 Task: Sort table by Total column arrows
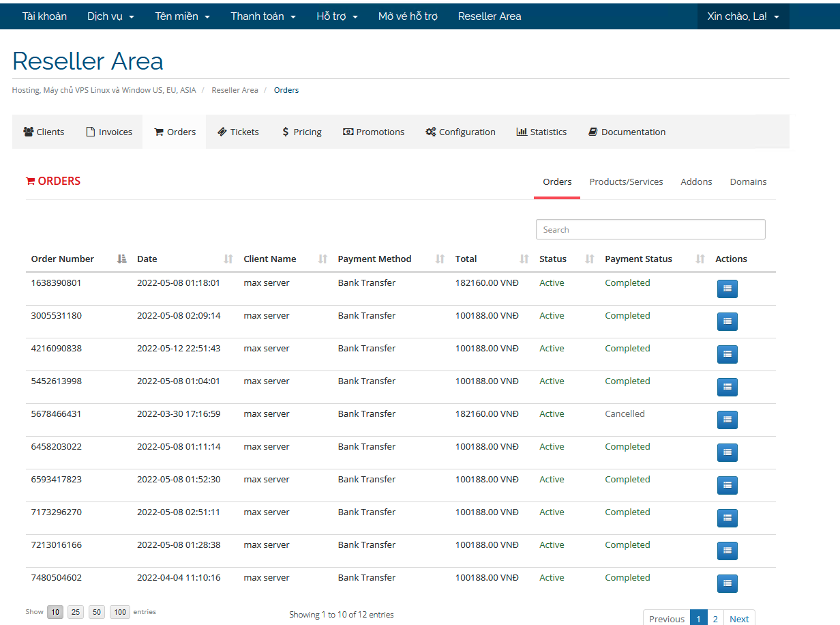coord(524,259)
